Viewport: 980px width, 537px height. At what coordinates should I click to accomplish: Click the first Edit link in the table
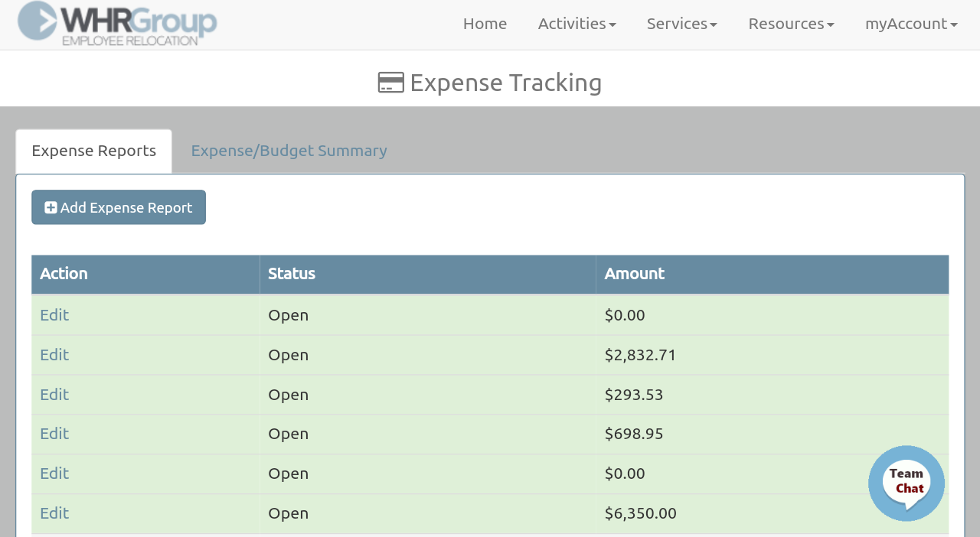click(54, 315)
